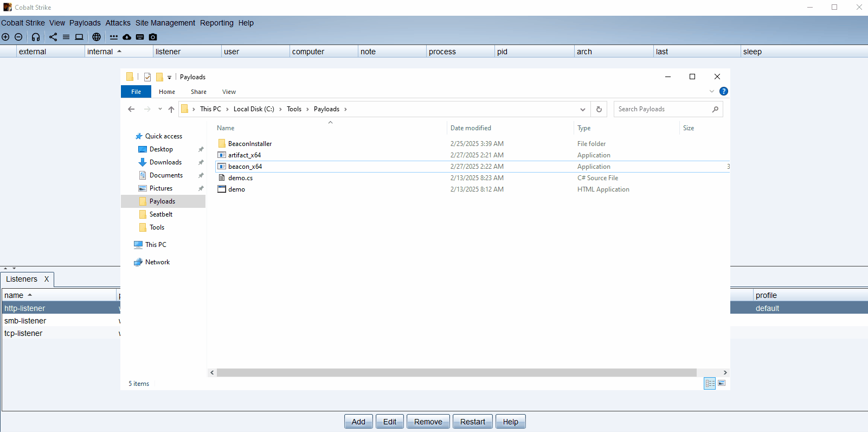The width and height of the screenshot is (868, 432).
Task: Open Listeners via the headphones icon
Action: coord(36,37)
